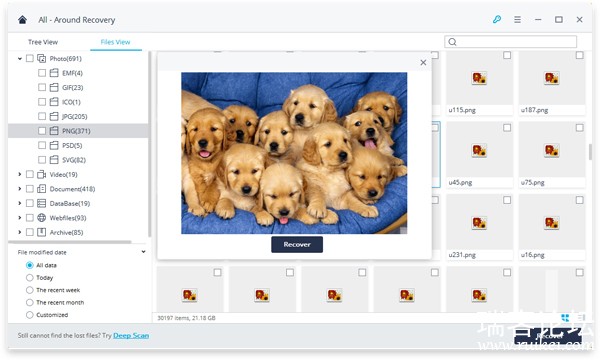This screenshot has width=600, height=360.
Task: Click the tree panel vertical scrollbar
Action: pyautogui.click(x=149, y=143)
